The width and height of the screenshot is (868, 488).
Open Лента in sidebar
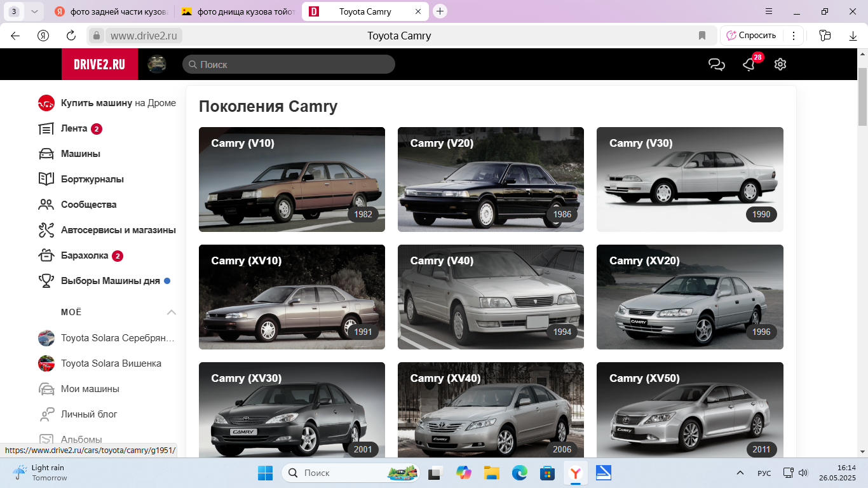[x=74, y=128]
